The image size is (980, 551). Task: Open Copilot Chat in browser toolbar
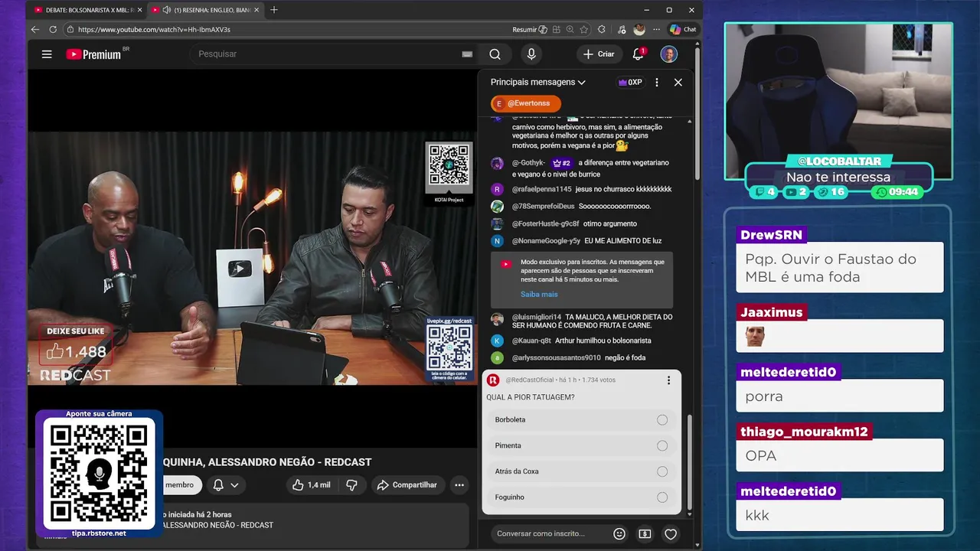(x=683, y=29)
